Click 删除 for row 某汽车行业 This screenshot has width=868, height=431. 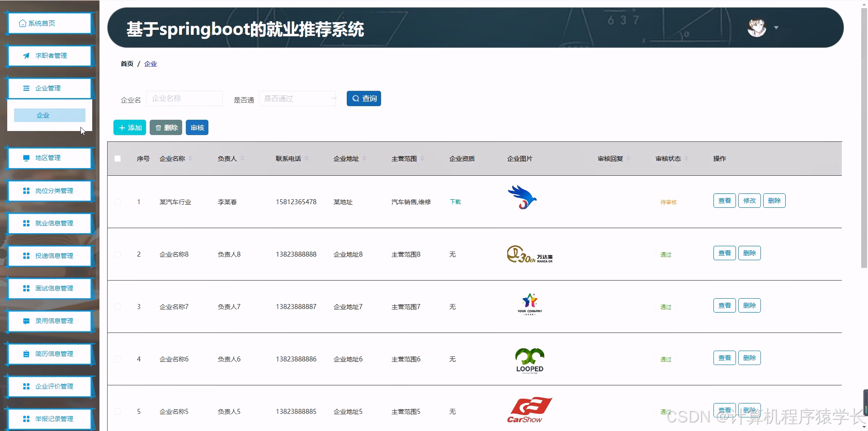(x=774, y=201)
